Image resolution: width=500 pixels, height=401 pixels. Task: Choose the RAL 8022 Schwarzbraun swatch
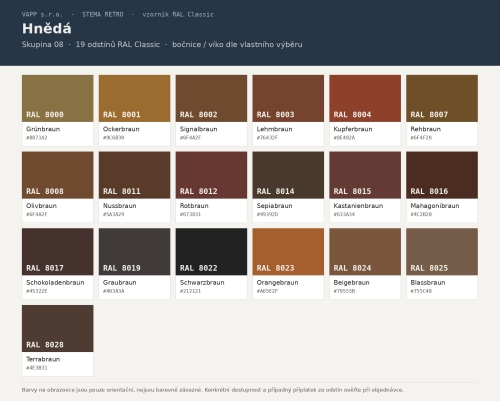click(211, 264)
